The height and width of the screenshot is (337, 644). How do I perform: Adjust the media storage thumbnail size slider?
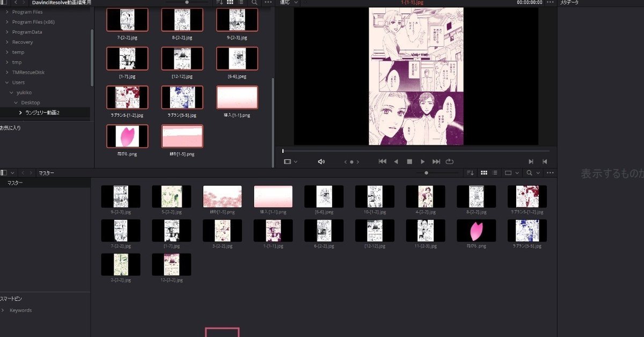pos(186,2)
